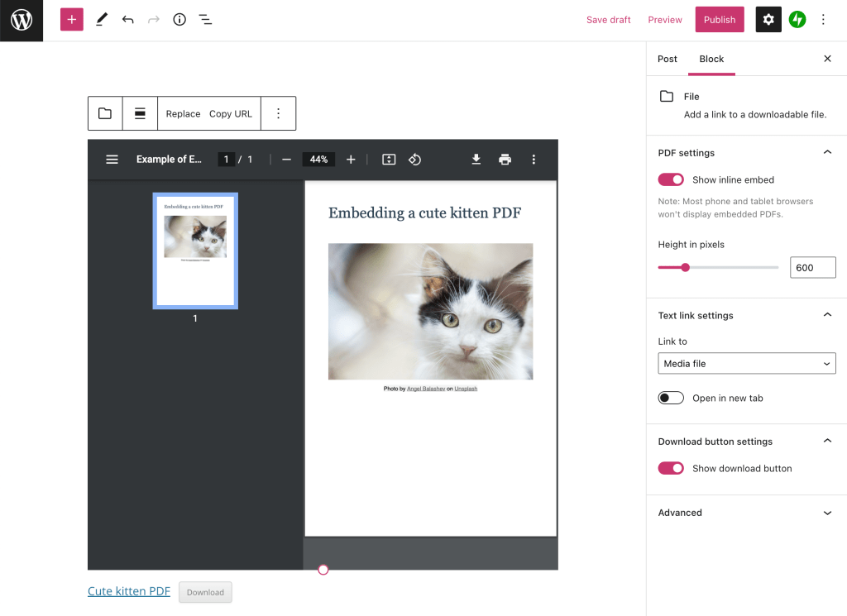Open the hamburger menu in the PDF viewer
Screen dimensions: 847x616
tap(112, 159)
